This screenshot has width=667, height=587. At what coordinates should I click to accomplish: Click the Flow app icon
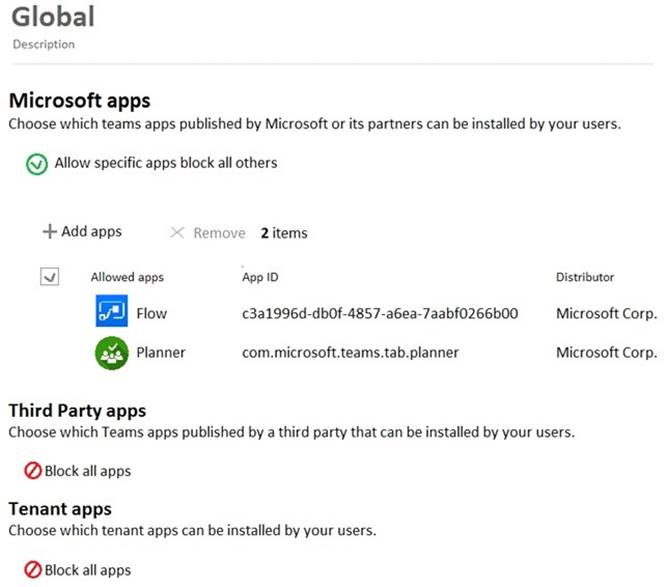(x=111, y=313)
